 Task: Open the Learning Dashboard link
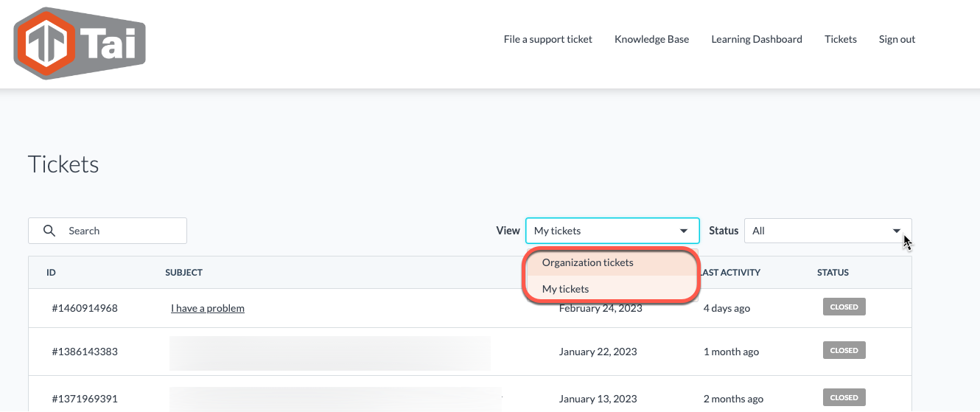pos(756,39)
